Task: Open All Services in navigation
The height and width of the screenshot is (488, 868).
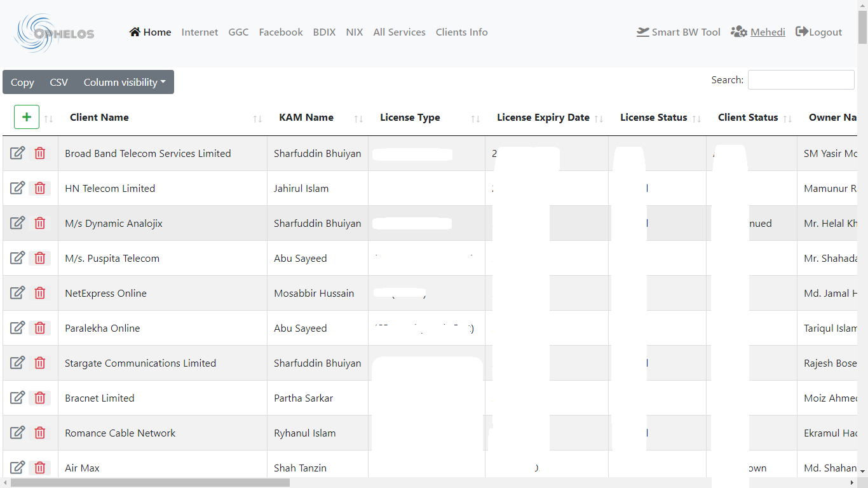Action: pos(399,32)
